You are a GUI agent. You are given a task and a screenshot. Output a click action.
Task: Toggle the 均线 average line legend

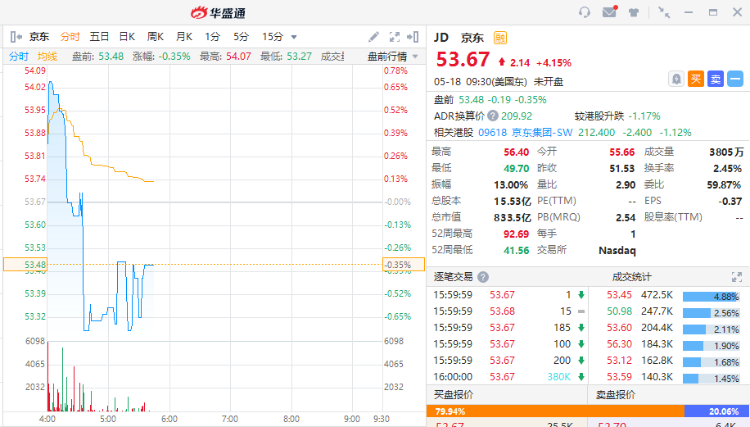coord(47,56)
